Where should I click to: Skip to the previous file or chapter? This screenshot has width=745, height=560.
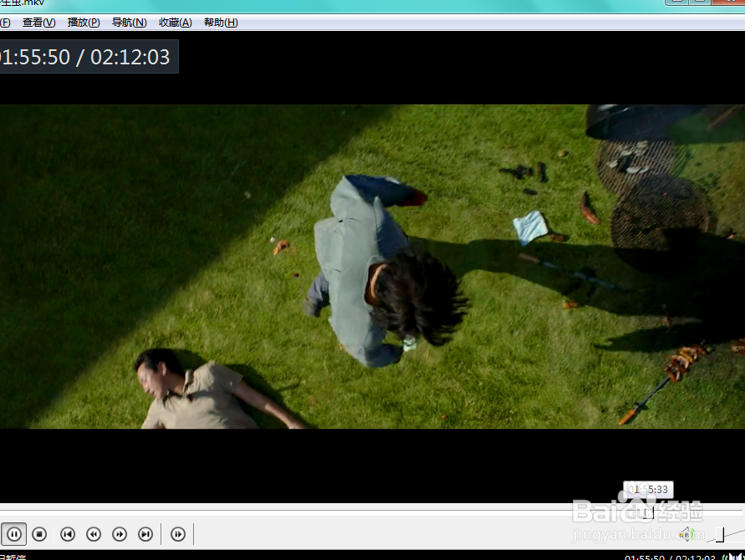pos(68,534)
